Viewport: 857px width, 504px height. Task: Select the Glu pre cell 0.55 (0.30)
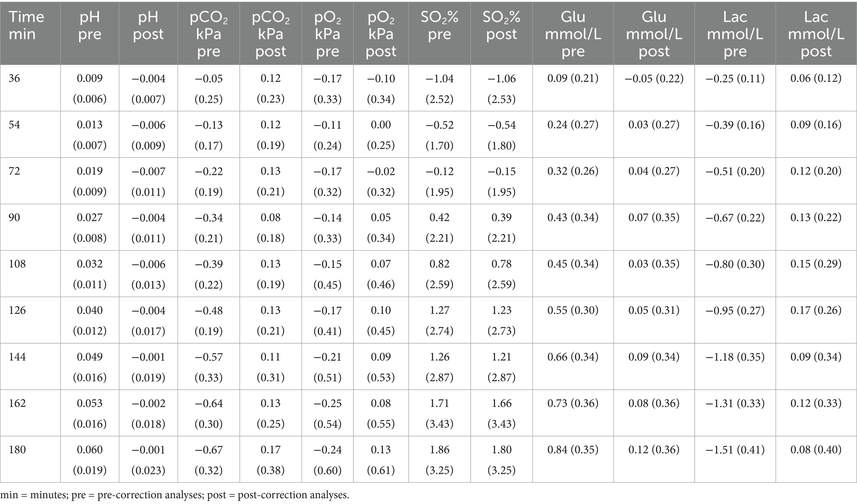coord(573,310)
